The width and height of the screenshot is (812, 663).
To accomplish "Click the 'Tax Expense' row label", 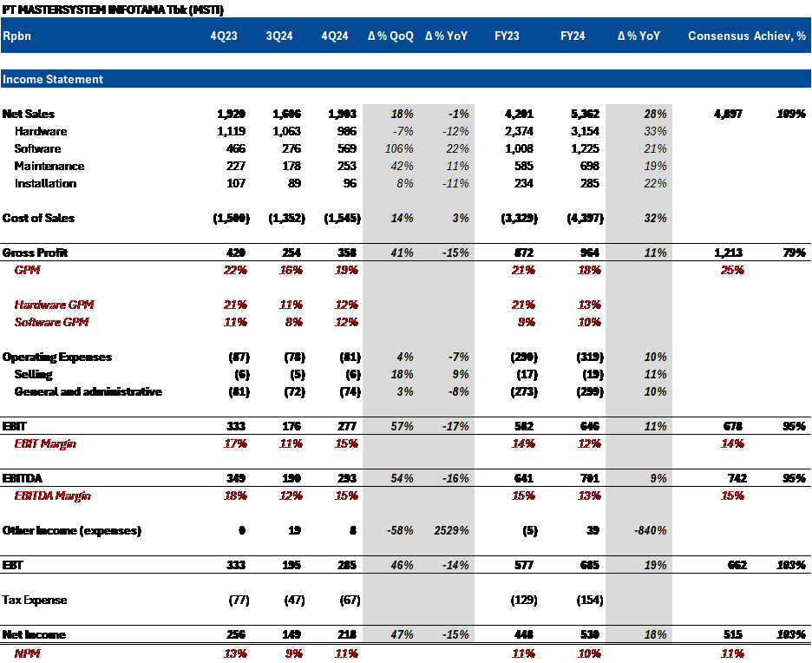I will coord(34,600).
